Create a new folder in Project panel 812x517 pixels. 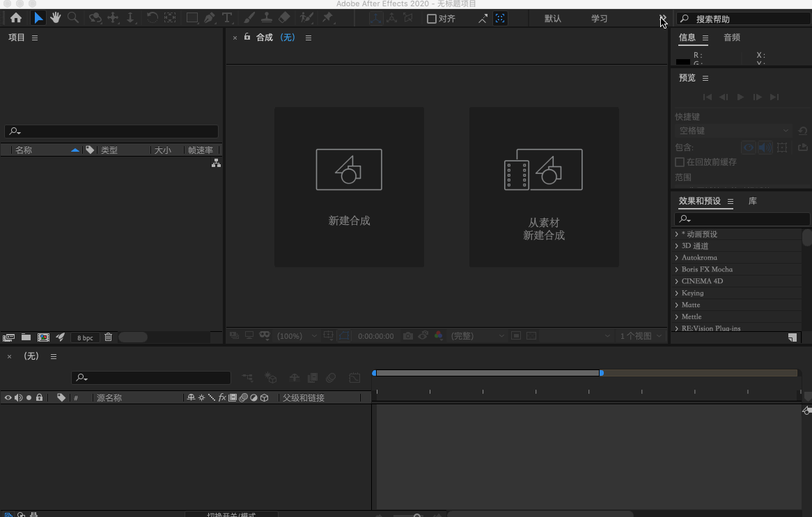(x=26, y=337)
